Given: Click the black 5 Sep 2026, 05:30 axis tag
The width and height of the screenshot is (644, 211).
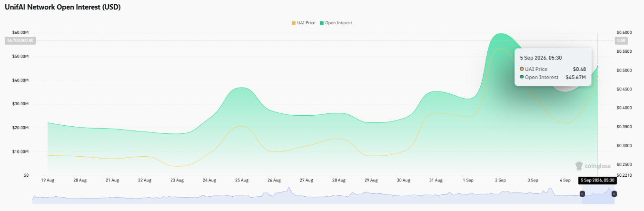Looking at the screenshot, I should pyautogui.click(x=597, y=181).
